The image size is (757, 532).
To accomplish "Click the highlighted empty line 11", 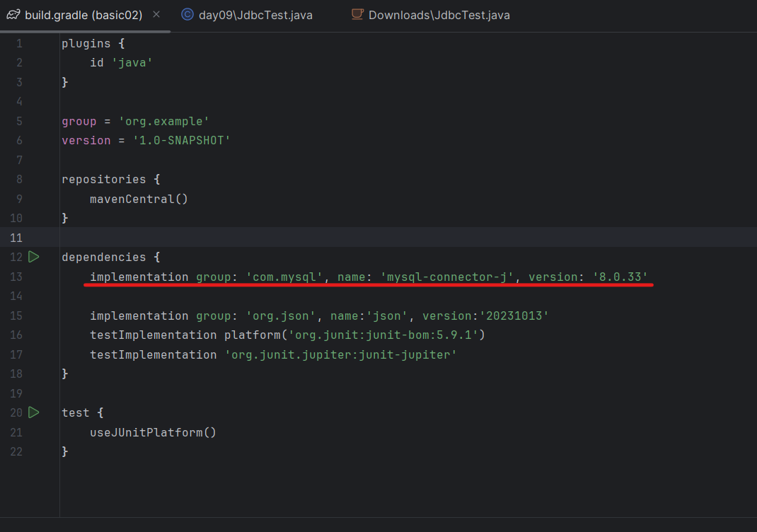I will point(212,237).
